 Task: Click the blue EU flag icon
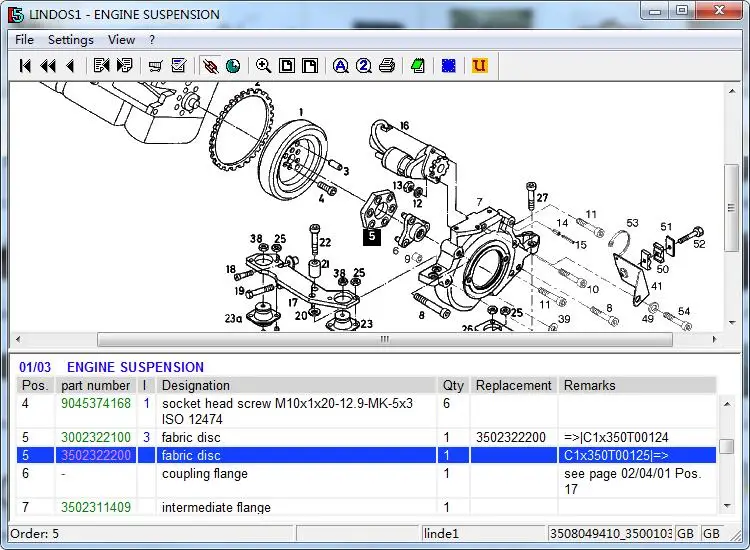click(449, 66)
